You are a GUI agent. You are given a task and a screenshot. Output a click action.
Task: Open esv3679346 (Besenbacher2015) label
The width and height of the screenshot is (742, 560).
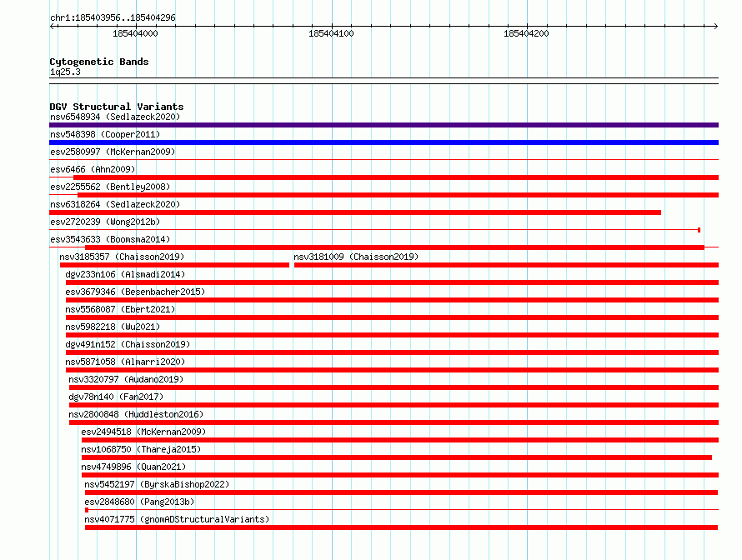tap(135, 292)
